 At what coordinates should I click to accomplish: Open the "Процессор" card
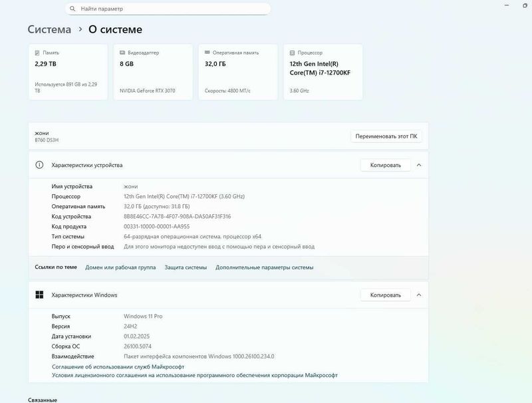point(323,72)
